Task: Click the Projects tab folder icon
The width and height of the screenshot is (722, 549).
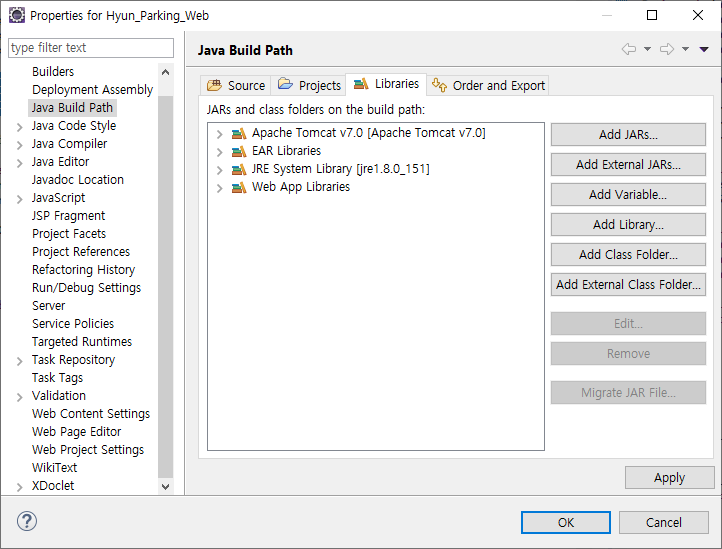Action: coord(285,84)
